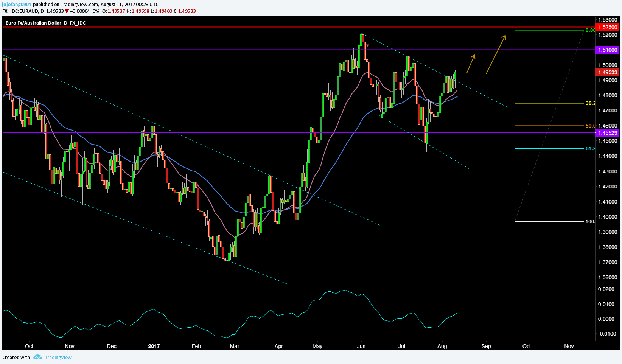Click the current price label 1.49533
The height and width of the screenshot is (364, 622).
point(607,72)
